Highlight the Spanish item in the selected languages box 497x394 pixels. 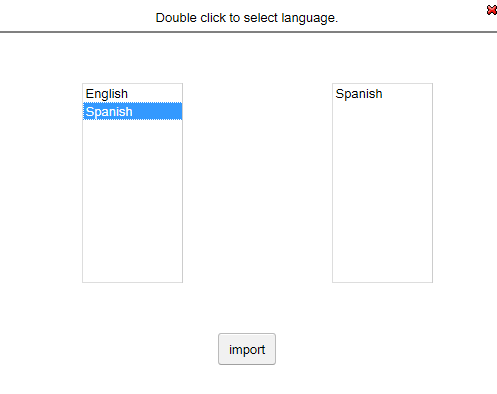click(382, 94)
